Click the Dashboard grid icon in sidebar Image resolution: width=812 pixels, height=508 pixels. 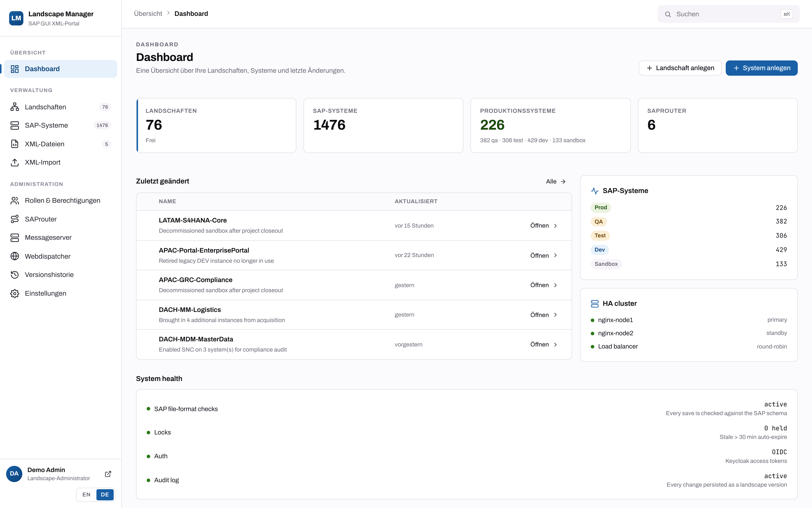(15, 69)
